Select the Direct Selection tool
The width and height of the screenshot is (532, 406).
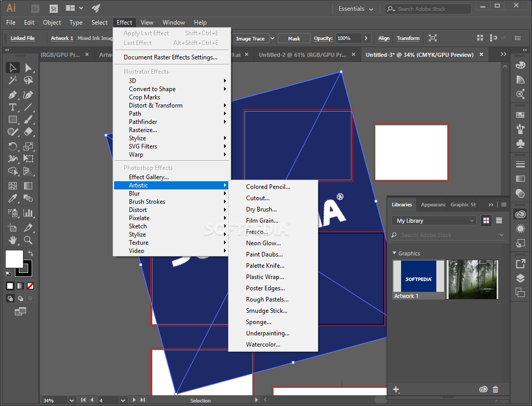coord(28,68)
